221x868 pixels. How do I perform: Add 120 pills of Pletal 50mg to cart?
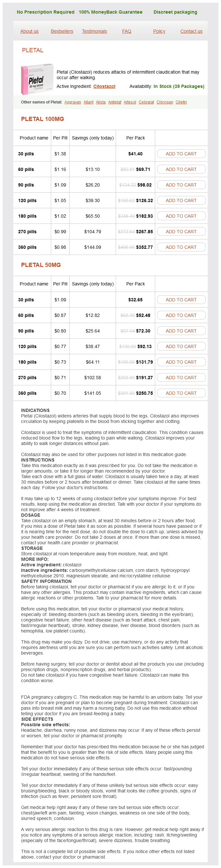(181, 346)
